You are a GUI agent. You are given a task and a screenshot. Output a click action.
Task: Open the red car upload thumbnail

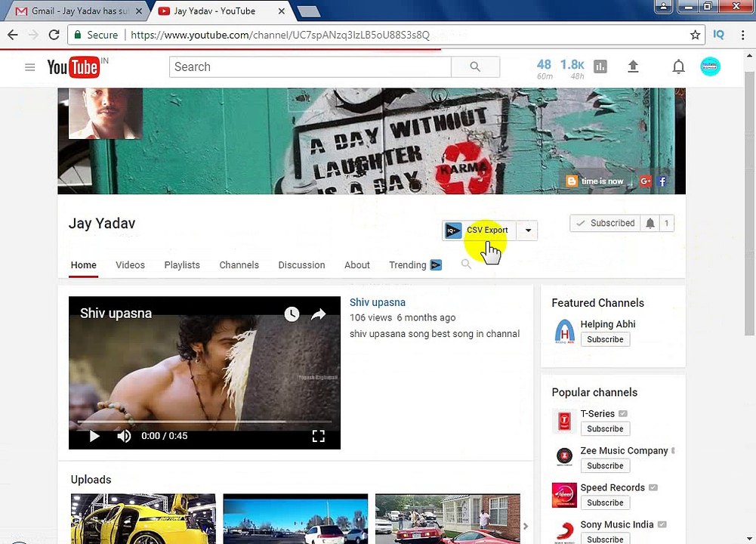448,518
